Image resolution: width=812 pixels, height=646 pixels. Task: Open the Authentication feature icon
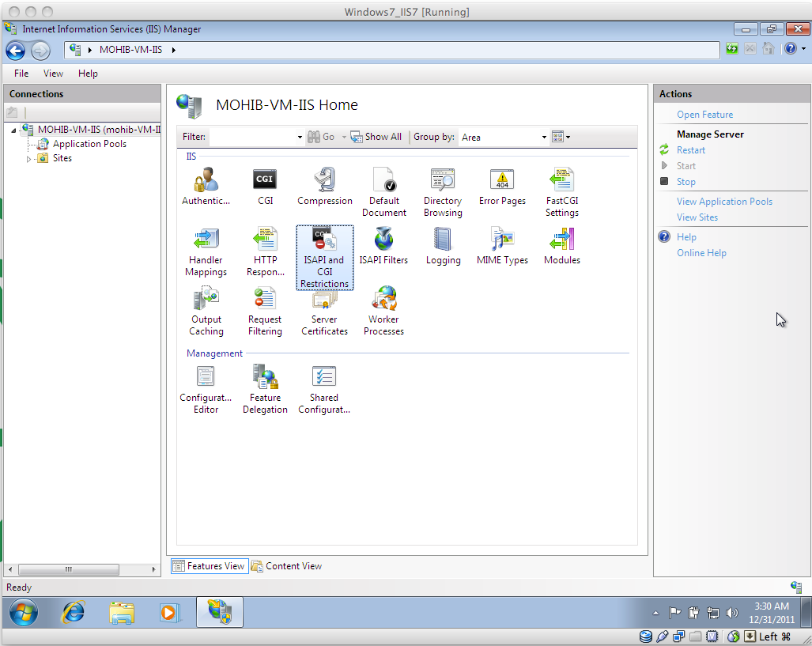[x=206, y=180]
